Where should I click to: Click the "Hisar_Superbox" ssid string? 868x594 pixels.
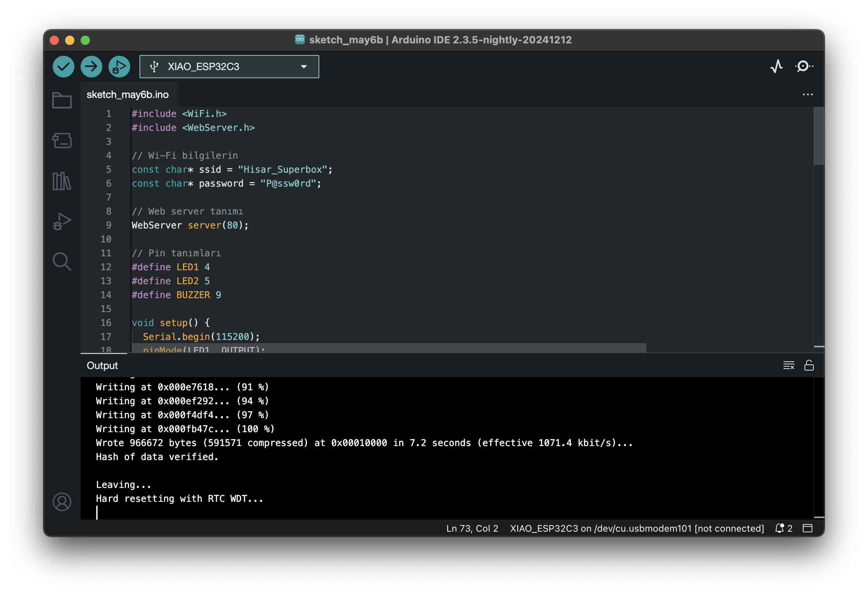click(x=282, y=170)
